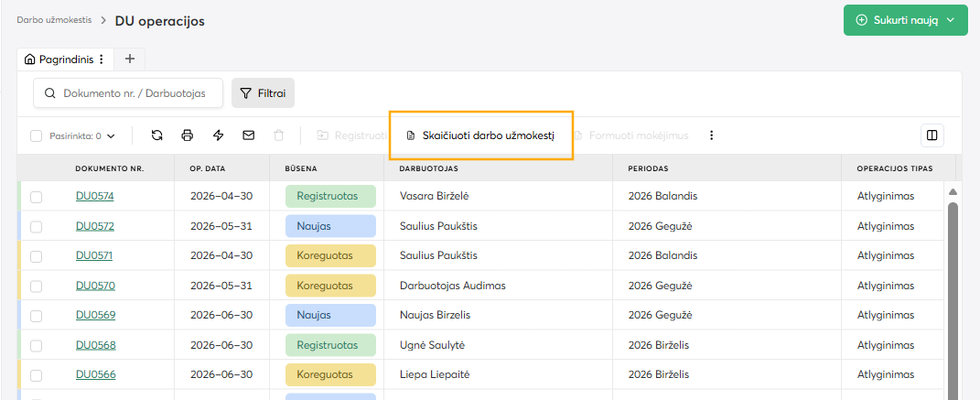This screenshot has width=980, height=400.
Task: Check the DU0571 row checkbox
Action: (37, 256)
